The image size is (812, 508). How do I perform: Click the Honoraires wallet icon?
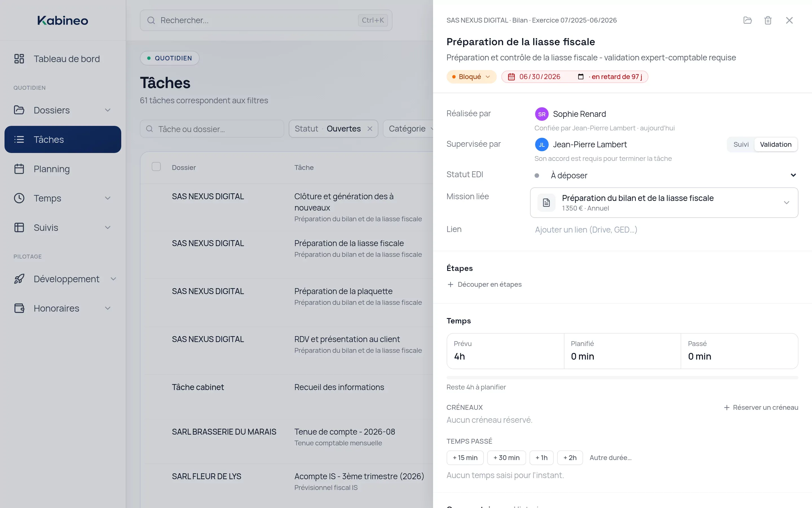[x=19, y=308]
